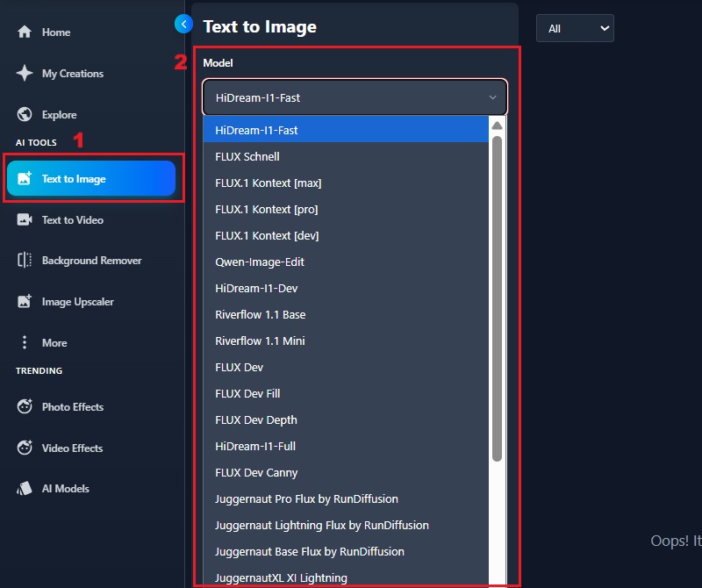
Task: Click the model list scrollbar thumb
Action: (497, 298)
